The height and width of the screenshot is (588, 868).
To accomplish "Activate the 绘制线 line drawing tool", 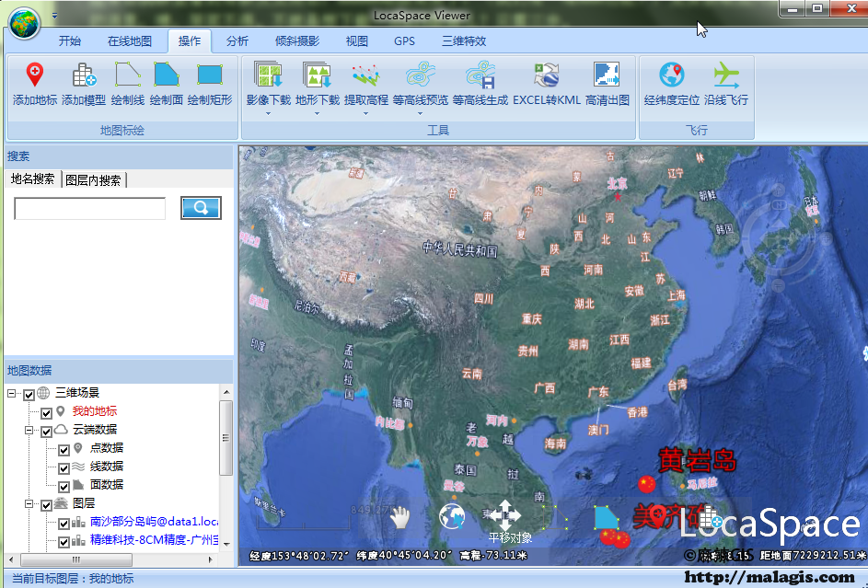I will coord(127,75).
